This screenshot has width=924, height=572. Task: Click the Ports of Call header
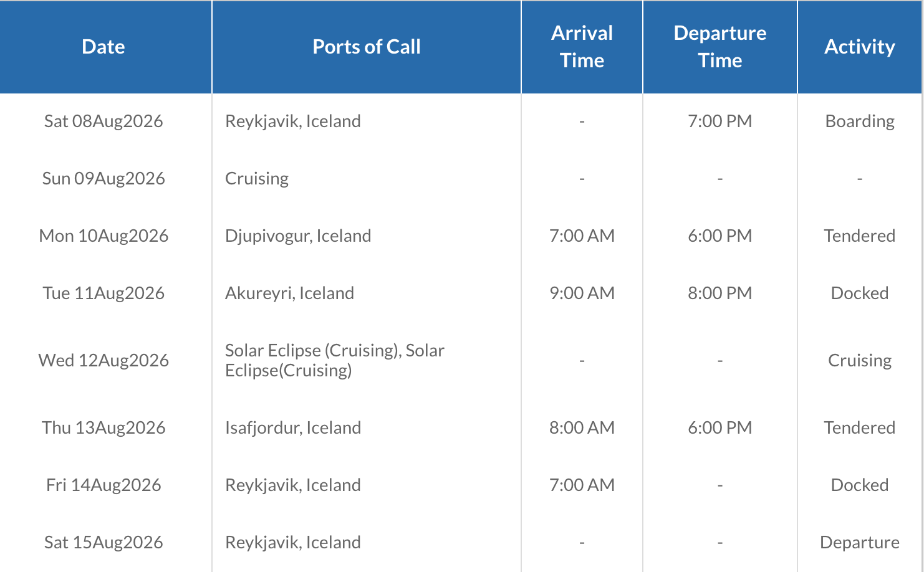pos(366,47)
